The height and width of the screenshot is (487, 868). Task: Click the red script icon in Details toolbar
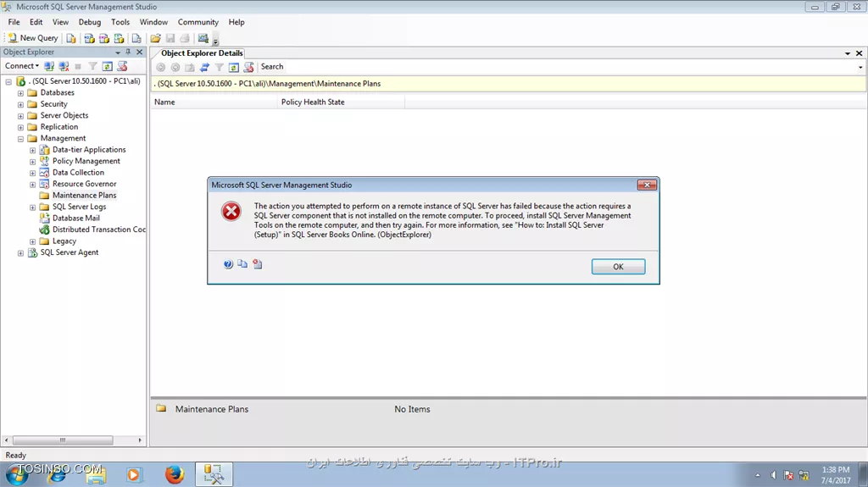coord(248,67)
